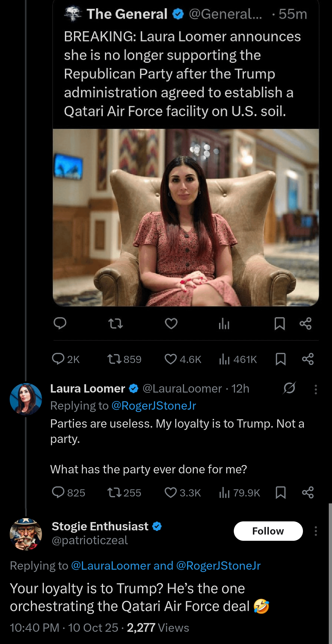This screenshot has width=332, height=644.
Task: Like Laura Loomer's reply with 3.3K likes
Action: (x=171, y=493)
